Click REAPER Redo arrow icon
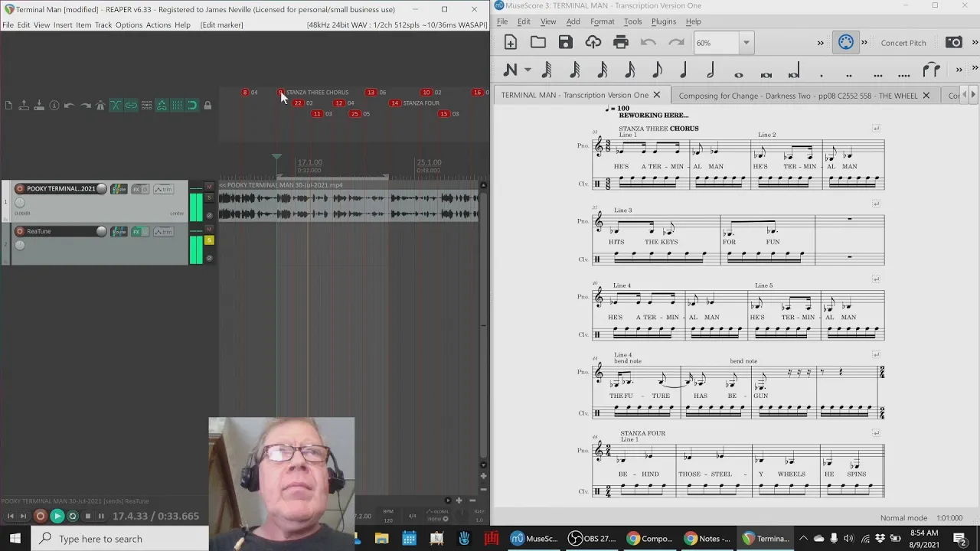 tap(85, 105)
